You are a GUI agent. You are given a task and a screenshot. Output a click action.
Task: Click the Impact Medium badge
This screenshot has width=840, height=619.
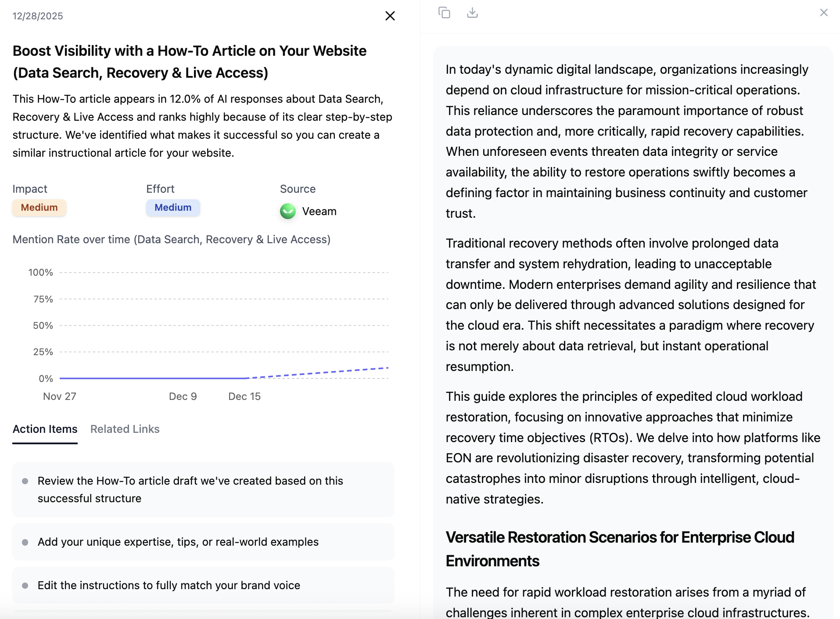(39, 207)
